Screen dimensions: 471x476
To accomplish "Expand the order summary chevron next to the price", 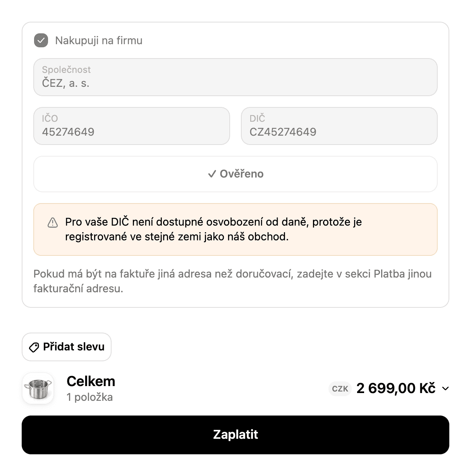I will click(x=445, y=388).
